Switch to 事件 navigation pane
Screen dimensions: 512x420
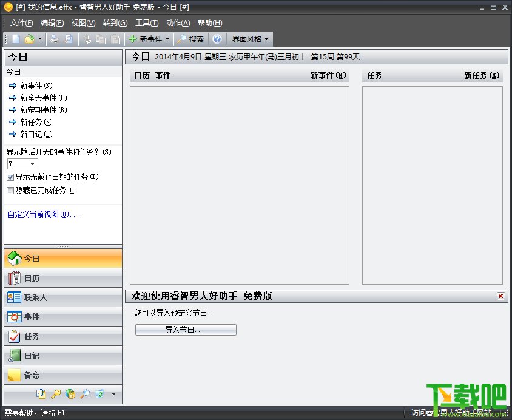(63, 317)
